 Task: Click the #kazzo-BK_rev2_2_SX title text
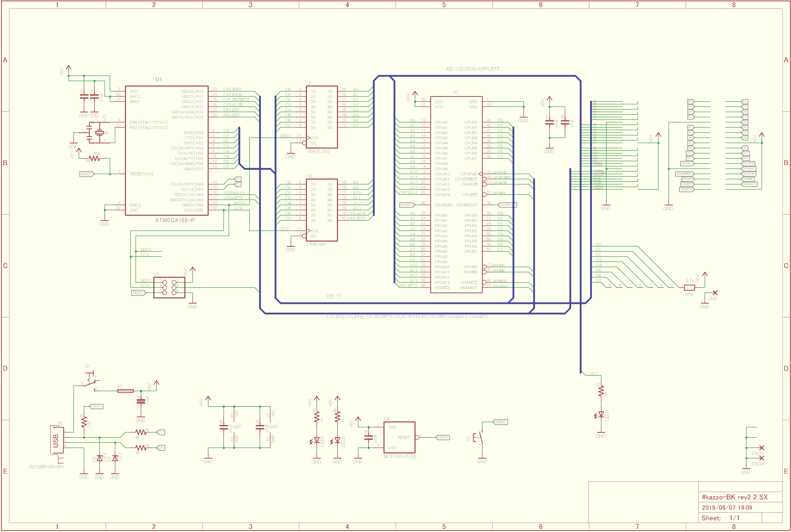[735, 497]
